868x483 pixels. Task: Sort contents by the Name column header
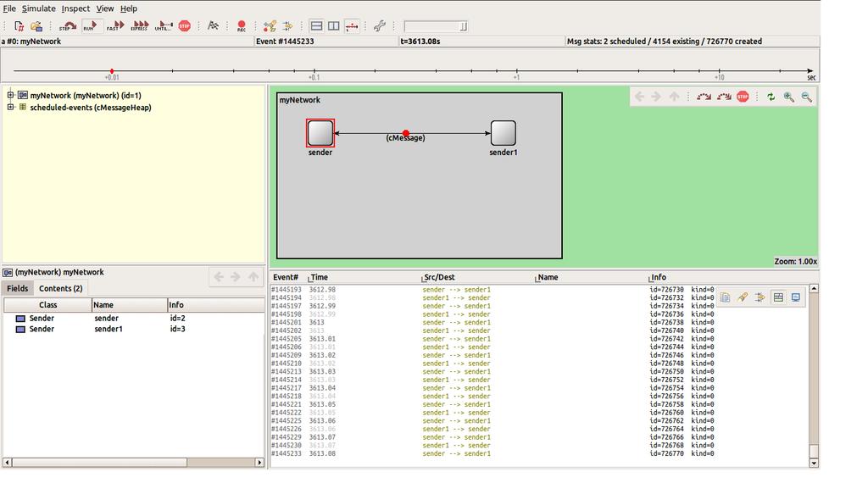click(130, 305)
